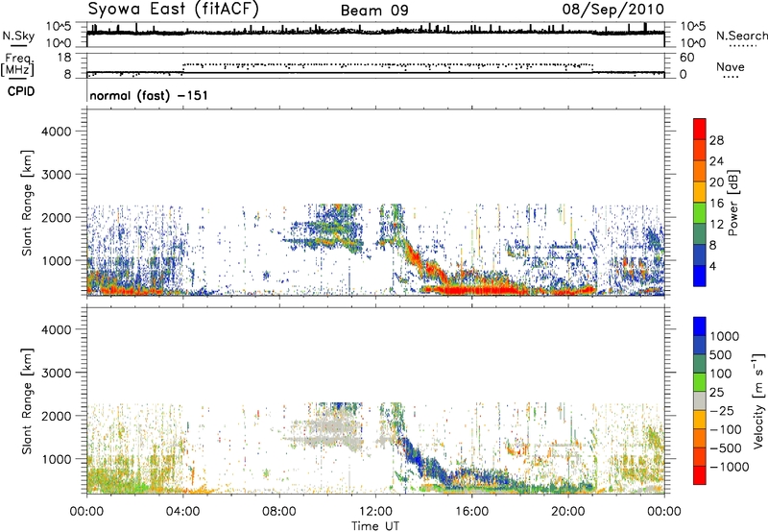Screen dimensions: 768x532
Task: Click the grey segment of the Velocity color bar
Action: tap(700, 400)
